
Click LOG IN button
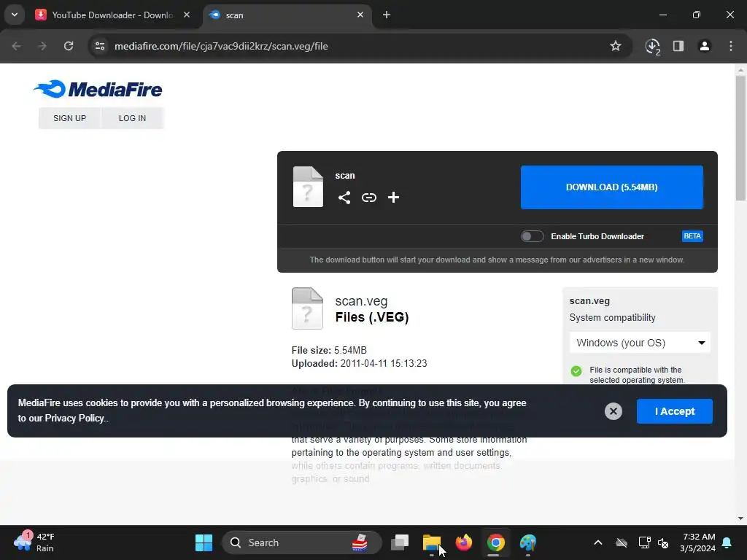pyautogui.click(x=133, y=118)
